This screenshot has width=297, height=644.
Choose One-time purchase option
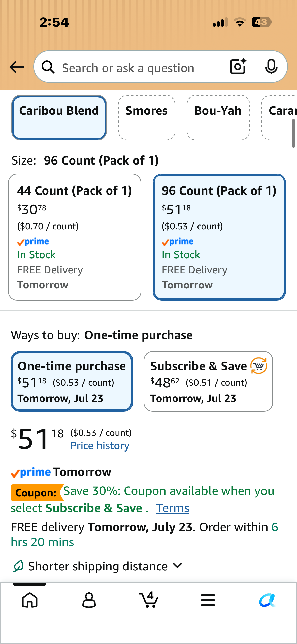72,381
